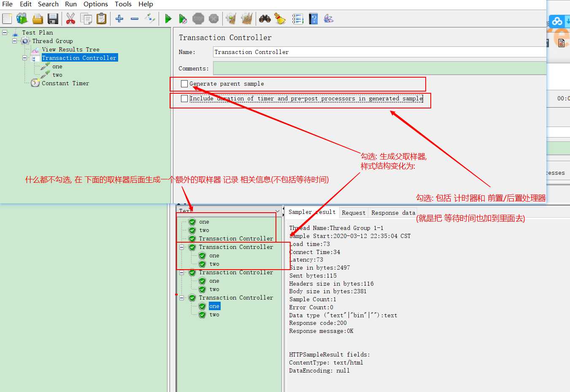
Task: Click the Load time:73 line
Action: [309, 244]
